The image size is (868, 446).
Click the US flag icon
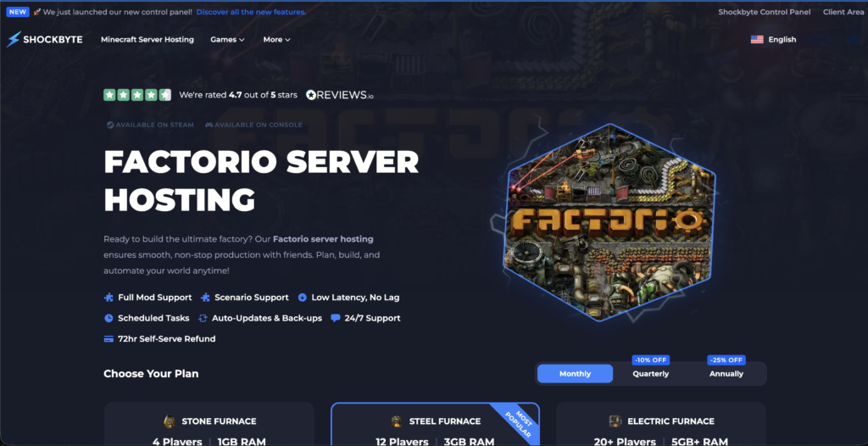[757, 39]
